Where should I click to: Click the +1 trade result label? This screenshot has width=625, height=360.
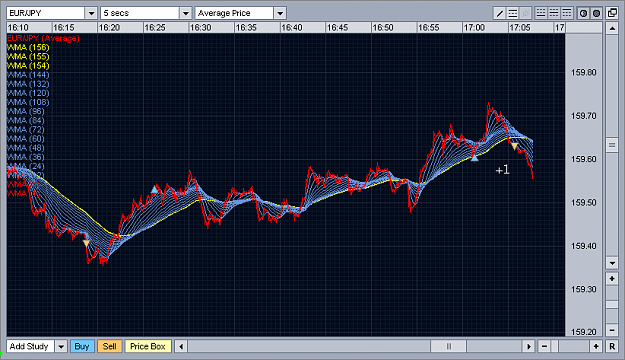pyautogui.click(x=502, y=170)
